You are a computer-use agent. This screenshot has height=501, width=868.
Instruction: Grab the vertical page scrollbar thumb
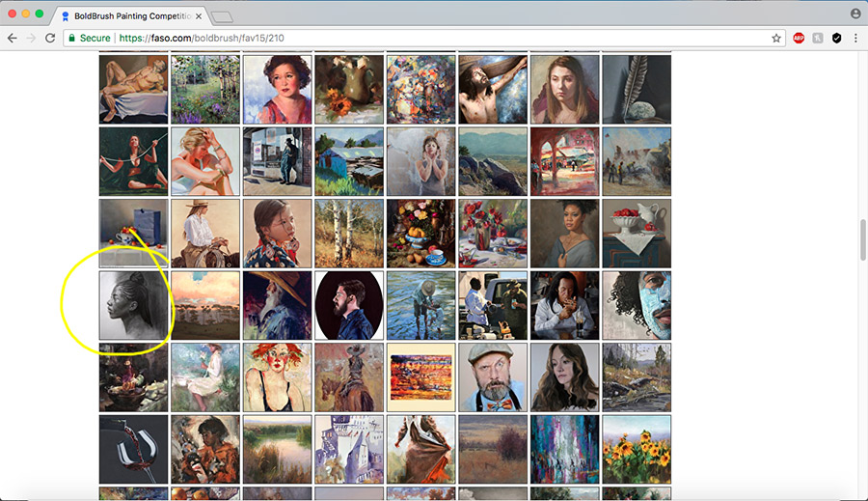click(x=862, y=240)
